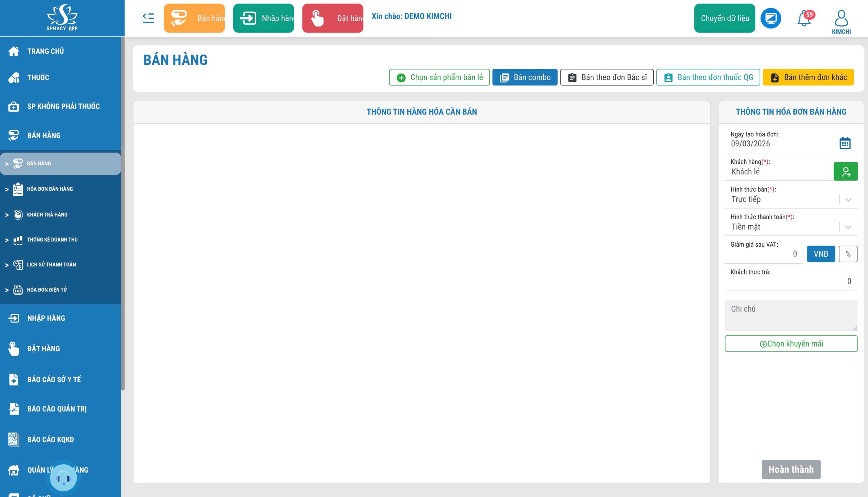Collapse the sidebar with the menu toggle icon

coord(148,18)
